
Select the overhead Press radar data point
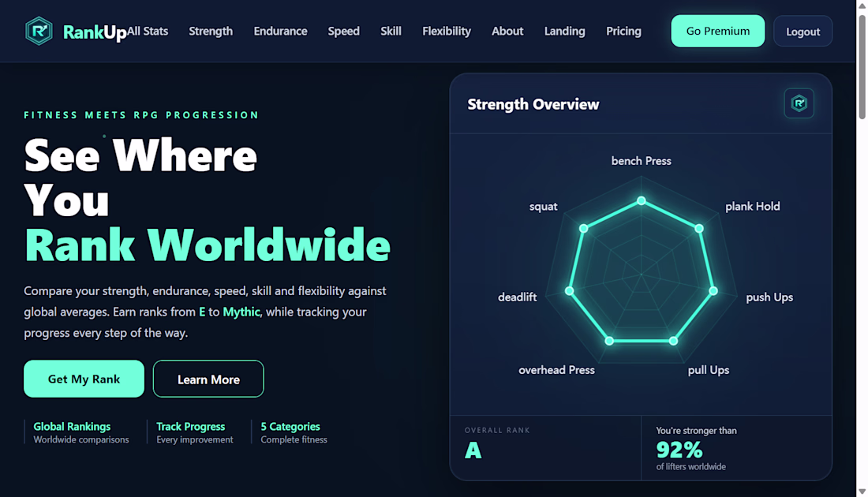pyautogui.click(x=609, y=341)
